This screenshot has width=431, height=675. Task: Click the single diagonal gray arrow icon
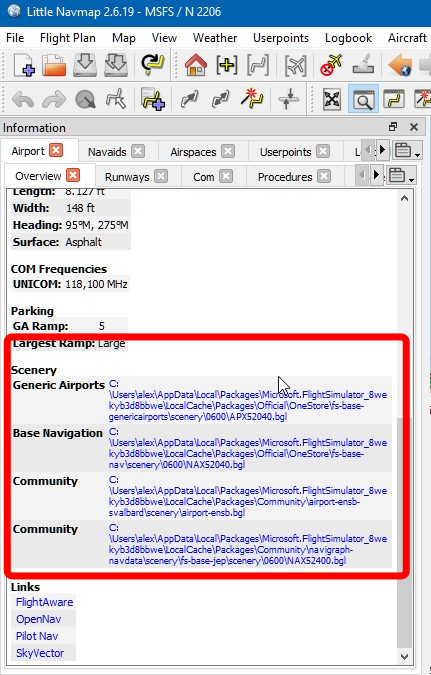pyautogui.click(x=189, y=99)
